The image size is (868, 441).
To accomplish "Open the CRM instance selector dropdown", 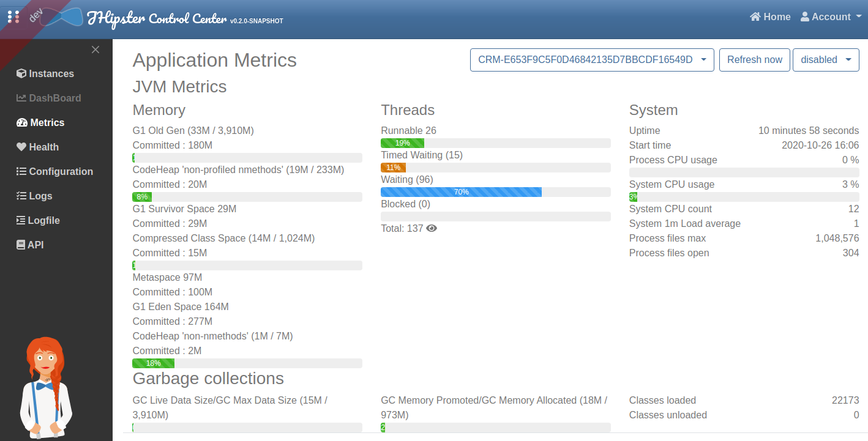I will pos(591,60).
